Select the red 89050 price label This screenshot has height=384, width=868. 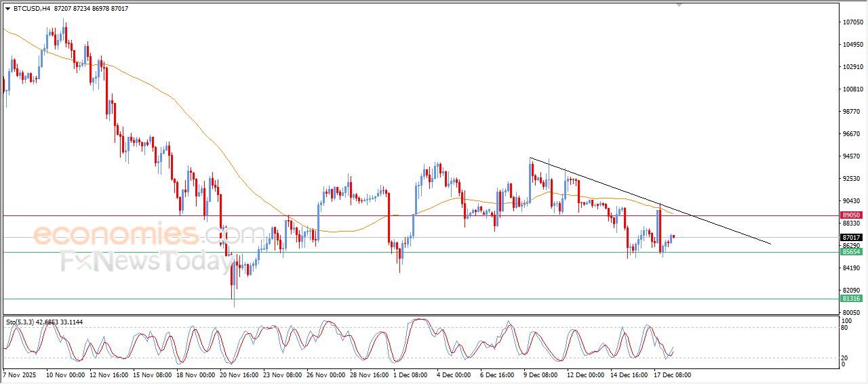[x=851, y=215]
